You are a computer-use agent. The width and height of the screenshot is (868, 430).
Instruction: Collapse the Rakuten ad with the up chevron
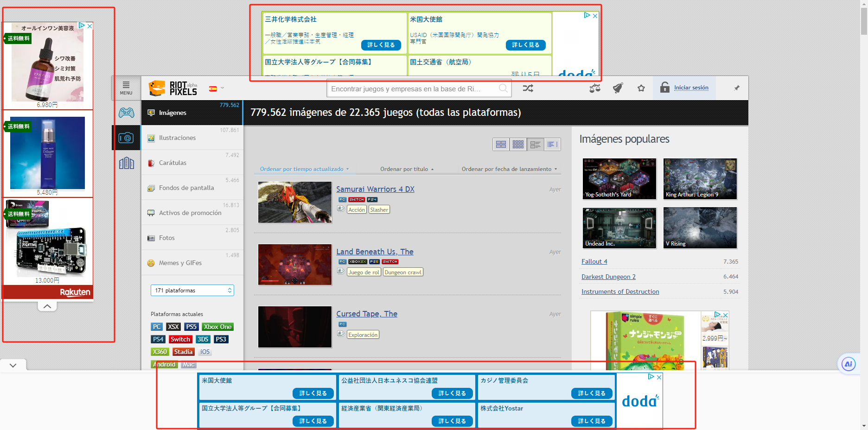47,306
